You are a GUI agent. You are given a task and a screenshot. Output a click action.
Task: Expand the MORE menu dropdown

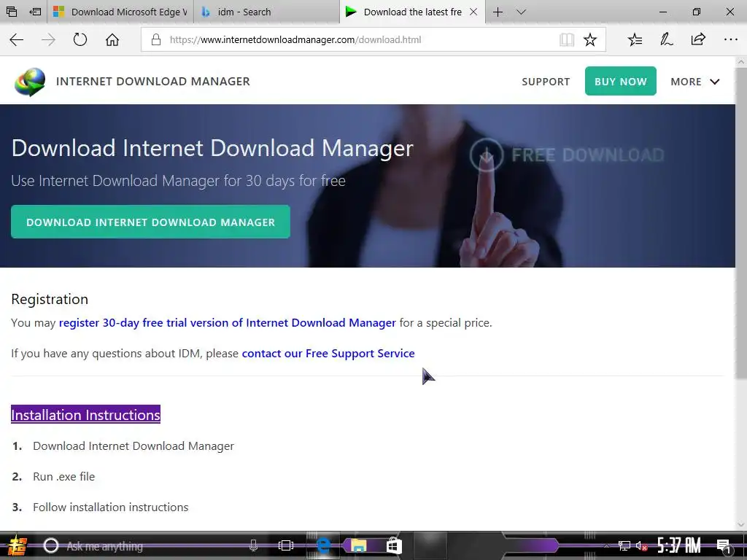(694, 82)
